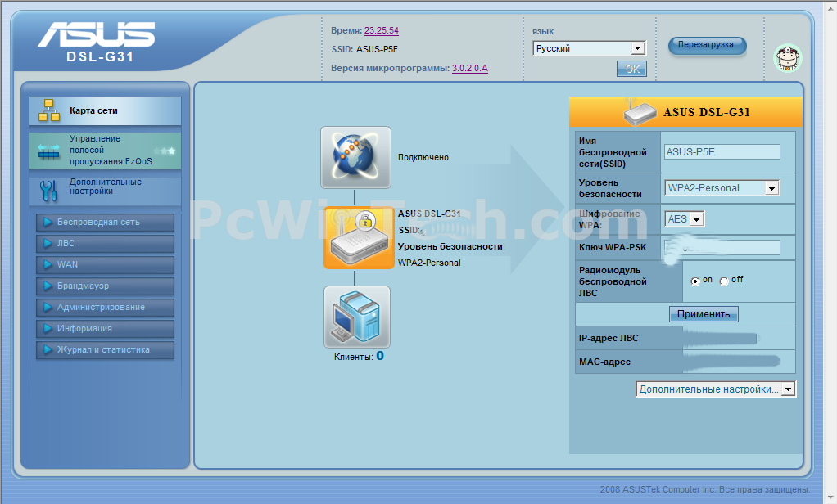Click the wrench tools settings icon
The width and height of the screenshot is (837, 504).
pos(48,191)
